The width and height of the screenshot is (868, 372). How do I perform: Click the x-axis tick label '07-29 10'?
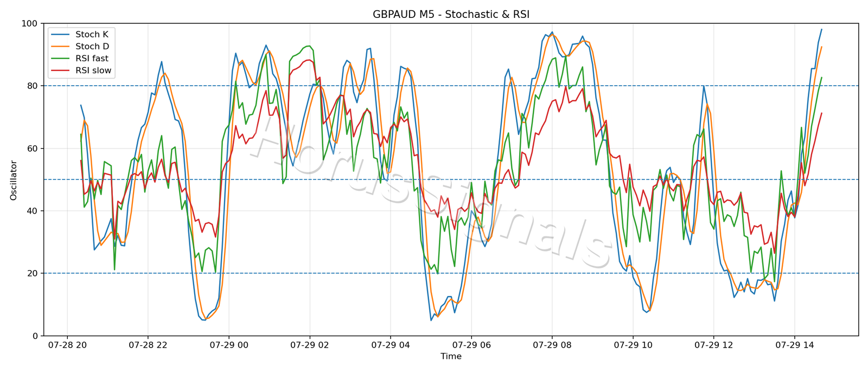click(x=633, y=345)
